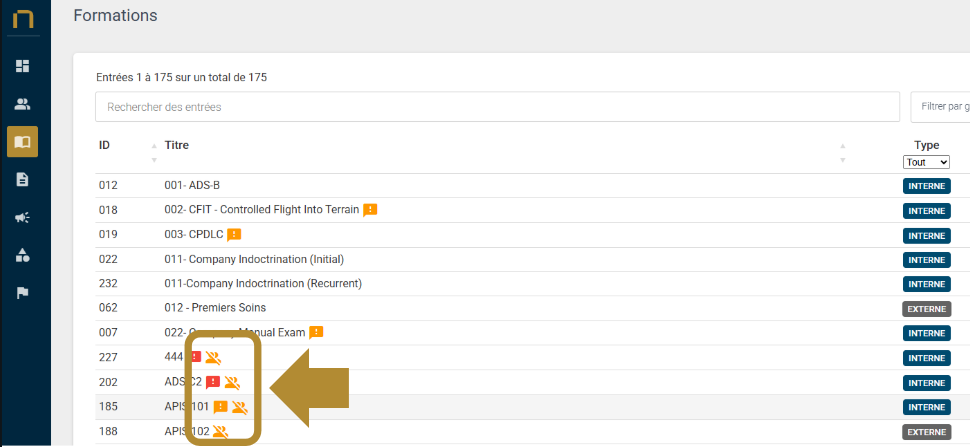Image resolution: width=970 pixels, height=447 pixels.
Task: Open the Type filter dropdown "Tout"
Action: pos(926,162)
